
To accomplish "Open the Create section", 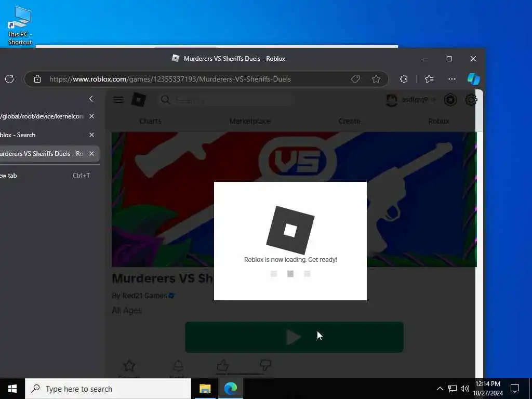I will (350, 121).
